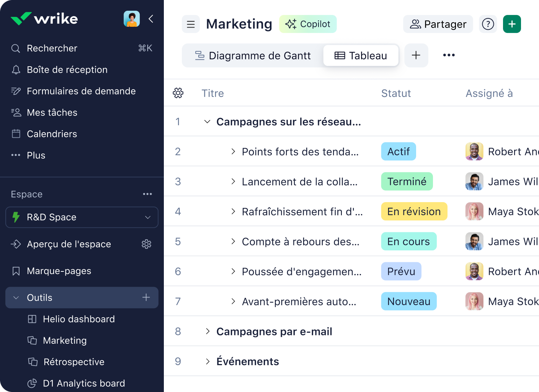Open the help question mark icon
The height and width of the screenshot is (392, 539).
488,24
